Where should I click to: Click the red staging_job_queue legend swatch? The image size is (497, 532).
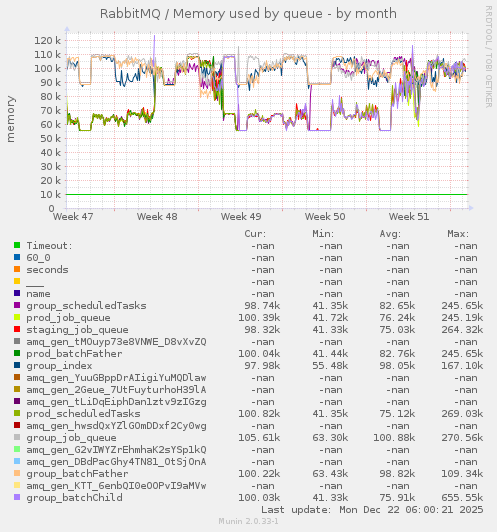tap(17, 329)
